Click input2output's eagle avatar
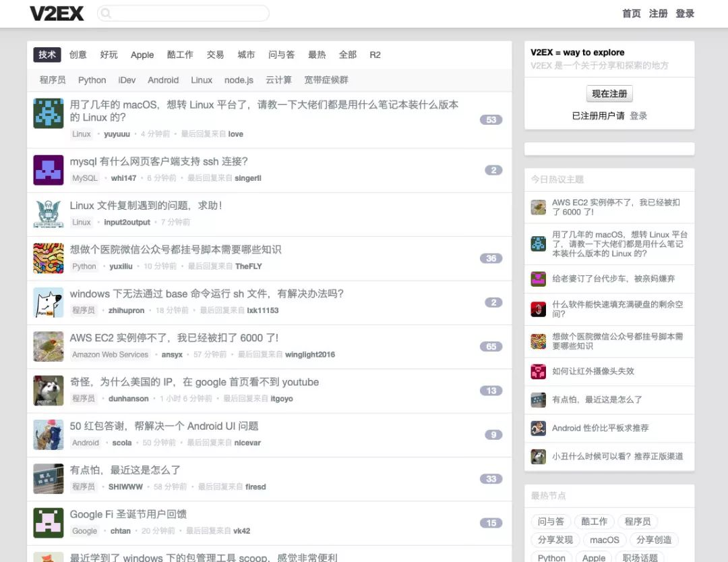 click(49, 215)
